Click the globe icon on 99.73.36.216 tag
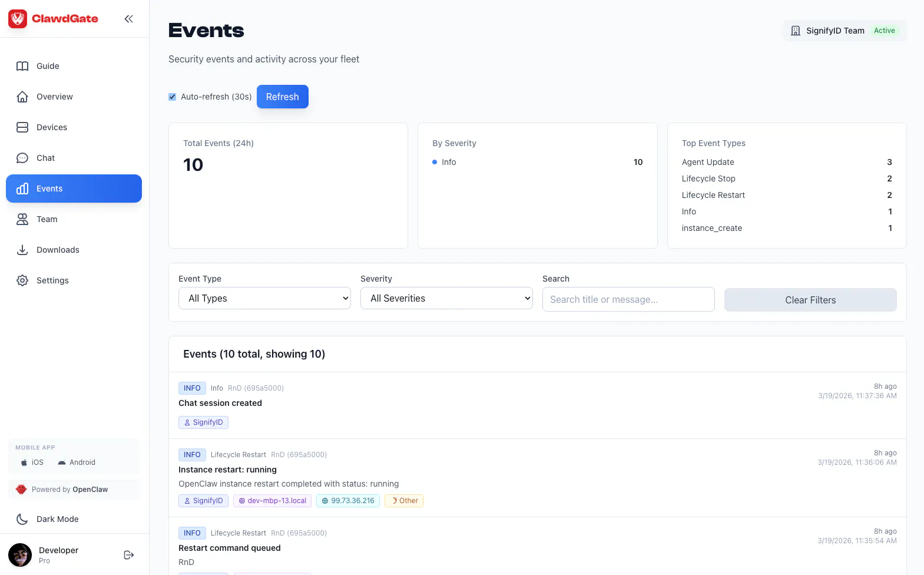924x575 pixels. [325, 501]
